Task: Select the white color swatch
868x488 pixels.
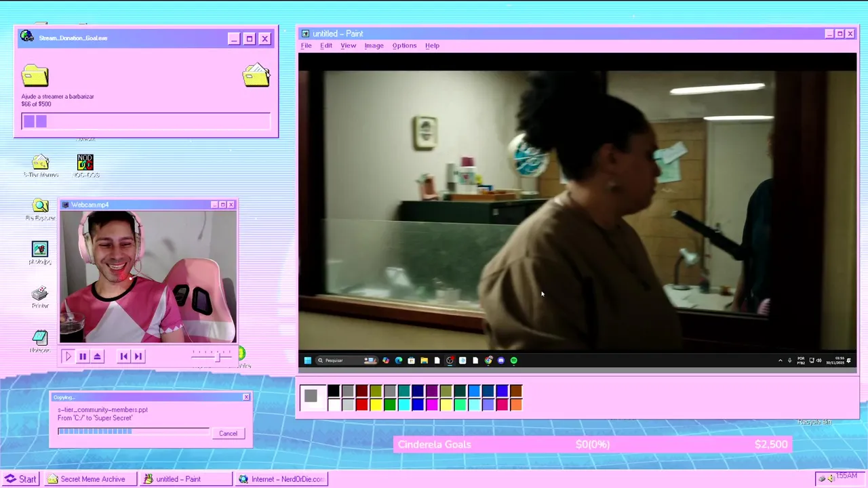Action: click(x=334, y=405)
